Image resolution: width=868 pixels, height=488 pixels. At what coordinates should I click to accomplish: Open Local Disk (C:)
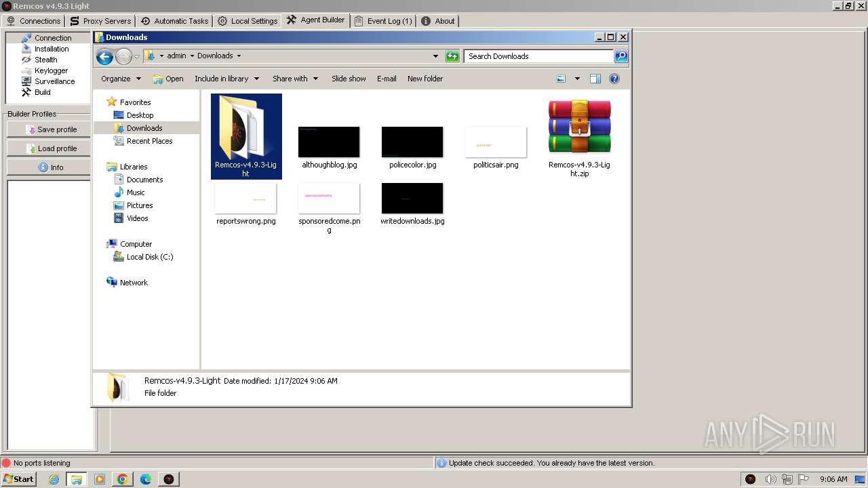(x=149, y=257)
